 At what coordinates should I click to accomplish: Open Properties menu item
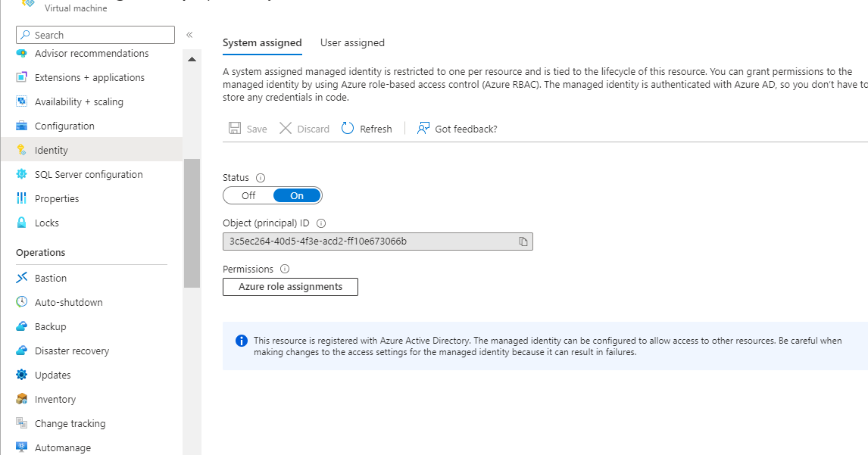point(92,198)
